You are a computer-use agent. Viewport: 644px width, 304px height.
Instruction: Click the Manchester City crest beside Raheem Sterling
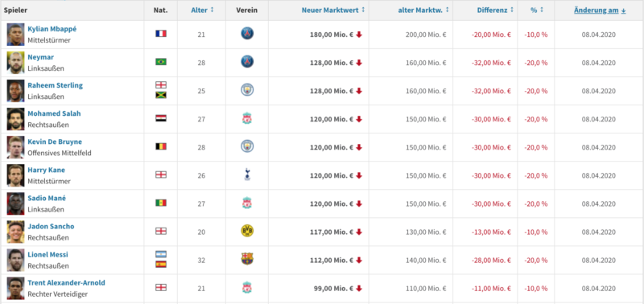click(247, 90)
